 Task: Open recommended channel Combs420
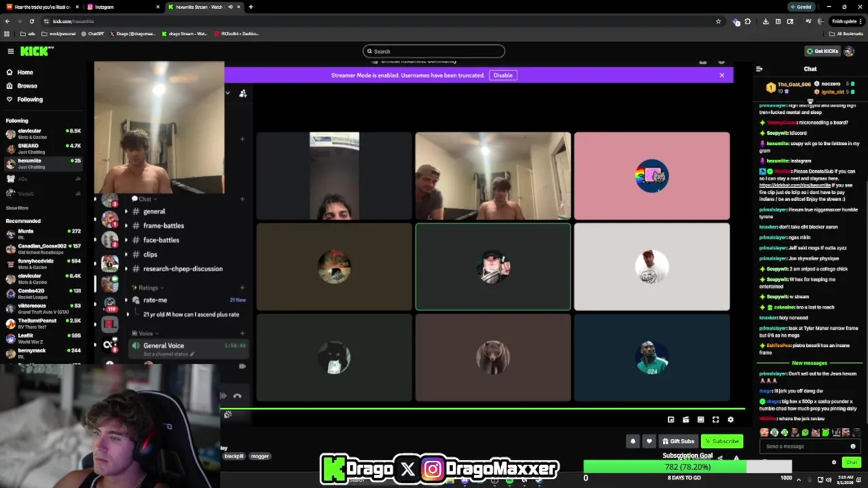coord(44,293)
